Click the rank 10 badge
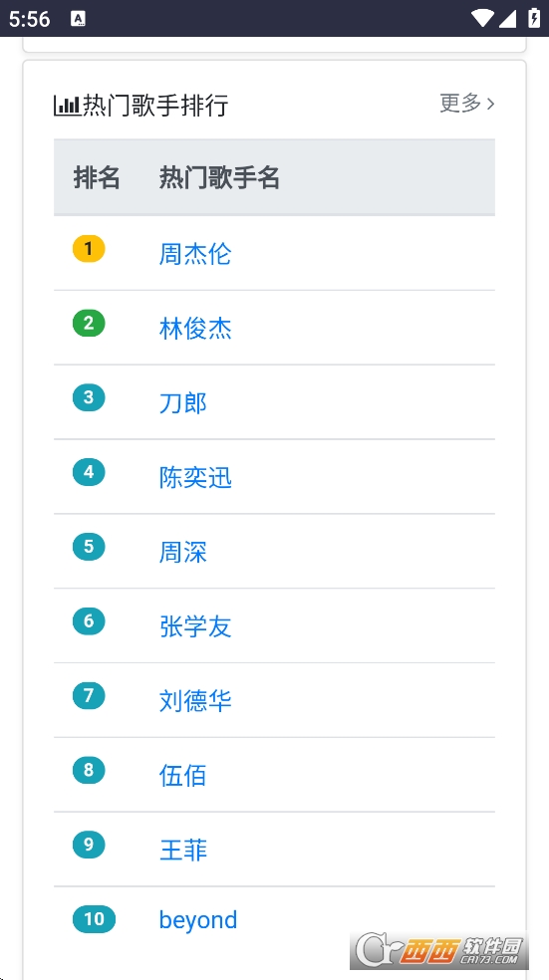The width and height of the screenshot is (549, 980). [x=94, y=919]
